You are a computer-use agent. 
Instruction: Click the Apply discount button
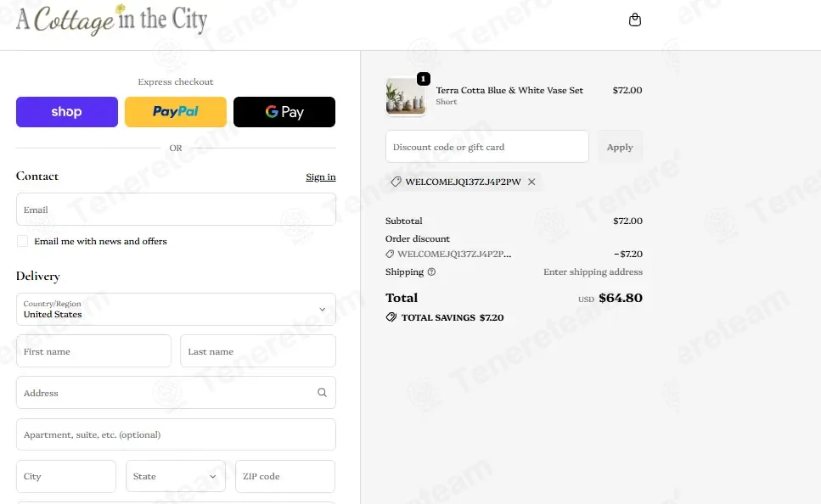pos(620,147)
